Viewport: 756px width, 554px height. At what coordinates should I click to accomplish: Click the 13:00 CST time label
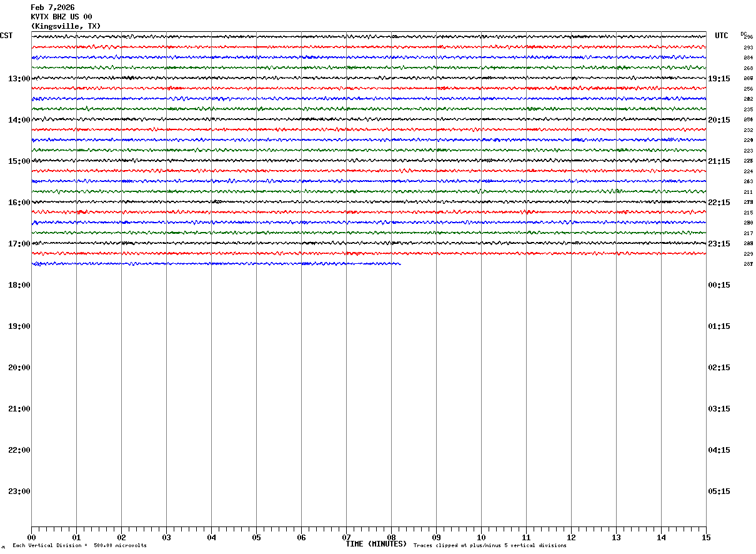click(x=19, y=79)
